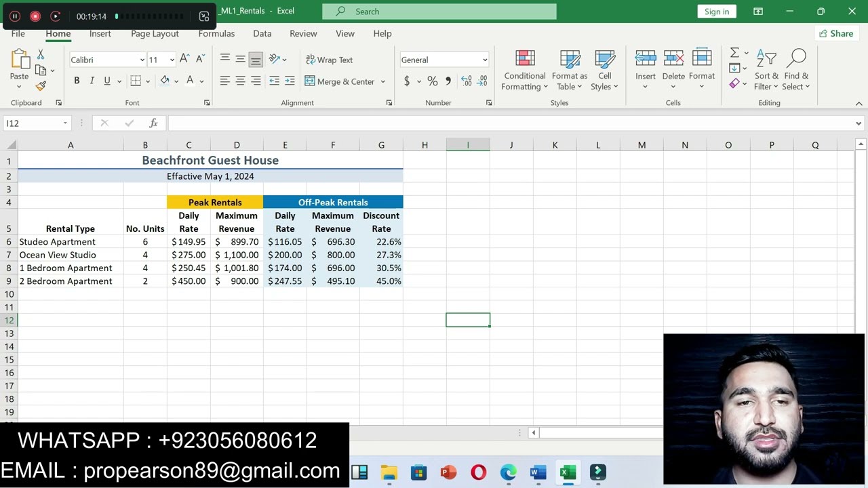
Task: Increase font size with larger A icon
Action: pos(184,60)
